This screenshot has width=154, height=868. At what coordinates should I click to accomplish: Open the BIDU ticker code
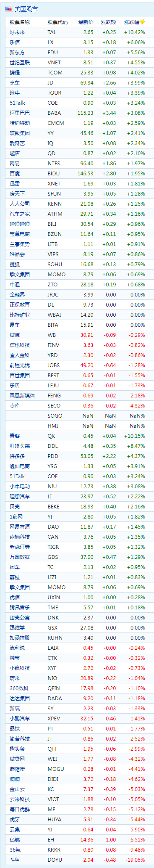54,173
